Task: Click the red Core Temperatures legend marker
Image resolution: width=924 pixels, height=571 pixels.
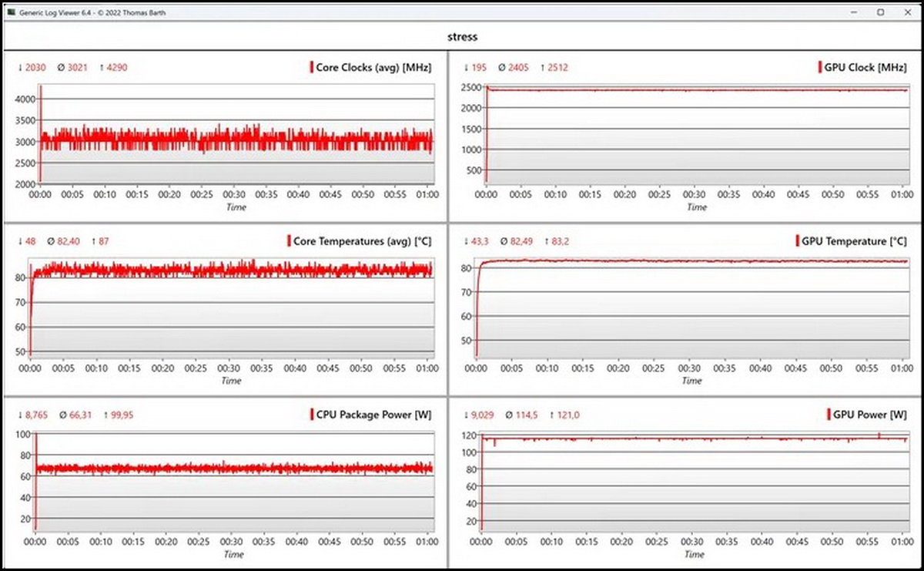Action: [x=289, y=241]
